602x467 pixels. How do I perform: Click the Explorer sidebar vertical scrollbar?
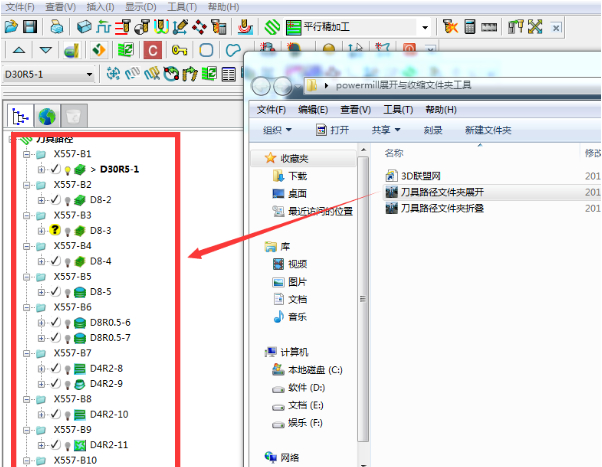362,299
